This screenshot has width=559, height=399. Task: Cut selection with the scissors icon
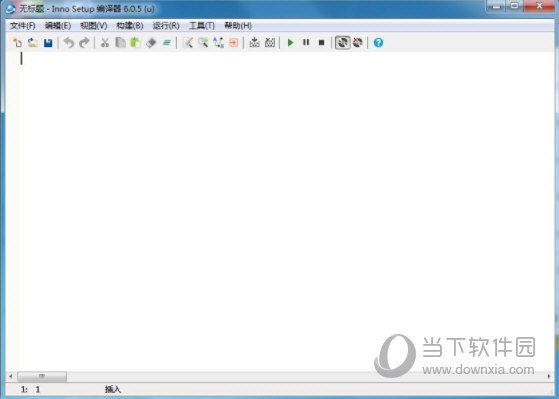pyautogui.click(x=104, y=43)
